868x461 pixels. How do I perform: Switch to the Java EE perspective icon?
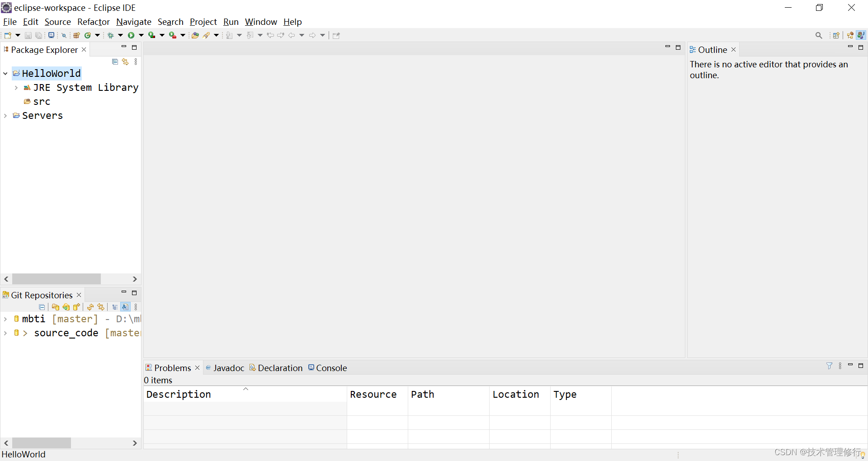tap(850, 35)
